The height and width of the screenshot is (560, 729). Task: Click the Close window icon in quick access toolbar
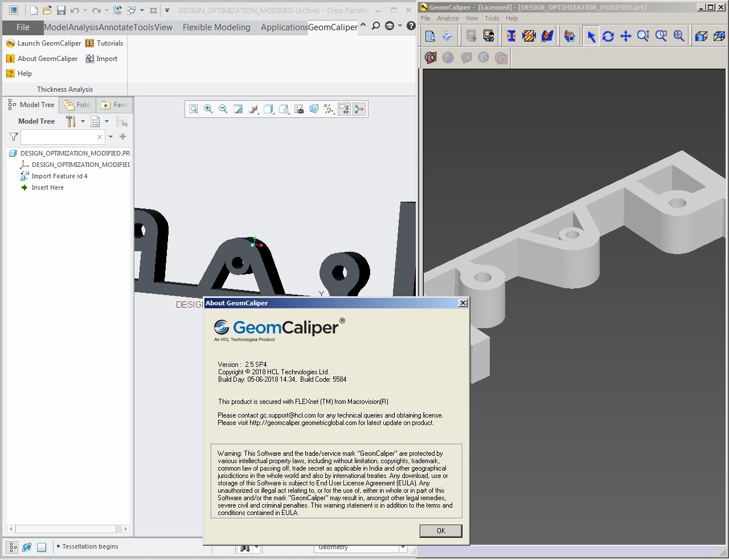click(x=153, y=10)
